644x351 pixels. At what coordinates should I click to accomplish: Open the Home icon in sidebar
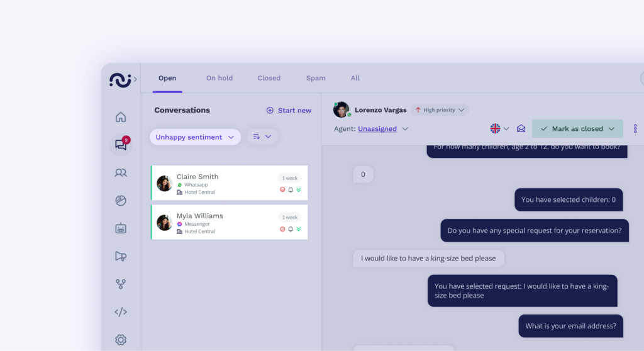(x=120, y=117)
